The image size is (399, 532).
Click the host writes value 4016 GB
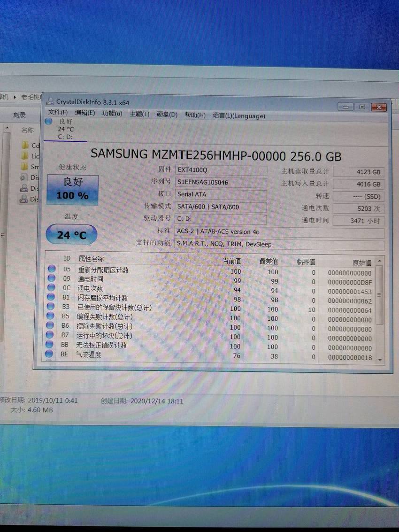pyautogui.click(x=358, y=184)
